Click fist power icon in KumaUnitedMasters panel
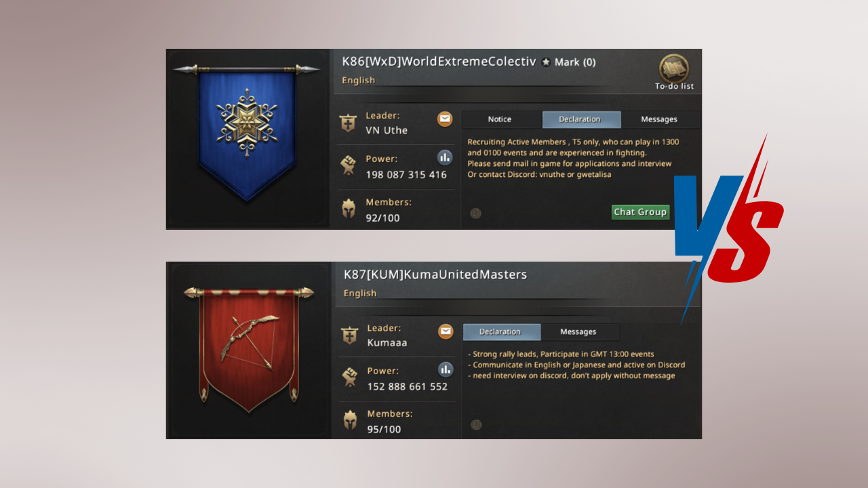Screen dimensions: 868x488 pos(350,378)
